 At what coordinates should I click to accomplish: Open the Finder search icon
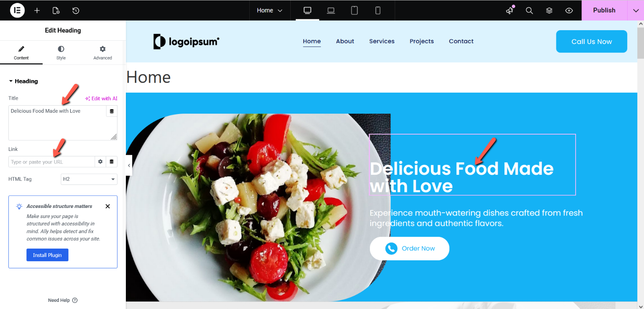click(529, 10)
